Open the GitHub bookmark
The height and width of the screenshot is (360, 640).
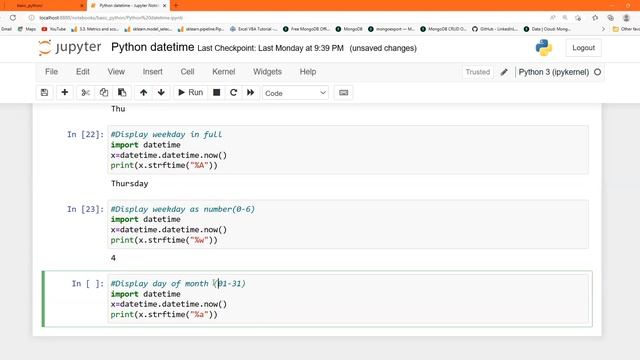click(495, 29)
